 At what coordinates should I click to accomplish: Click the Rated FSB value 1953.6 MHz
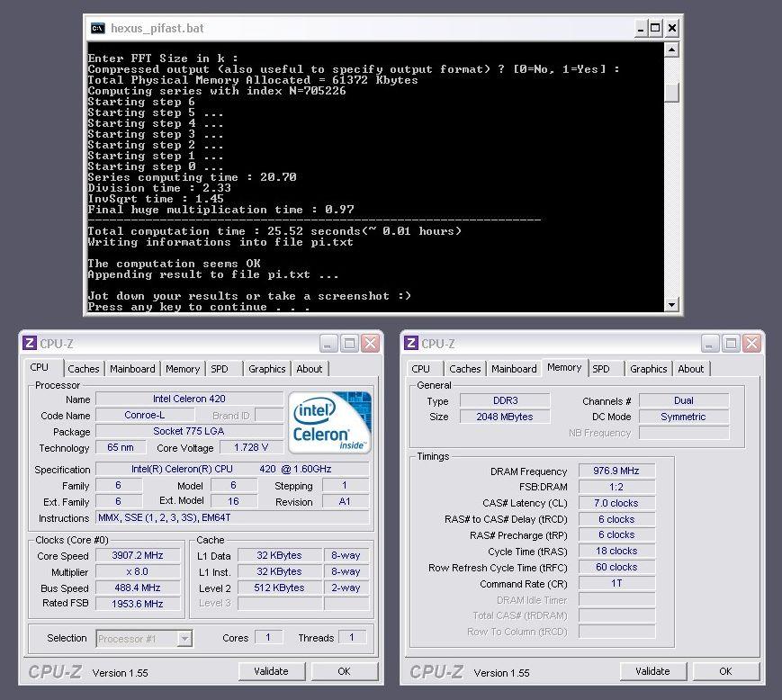(x=138, y=604)
